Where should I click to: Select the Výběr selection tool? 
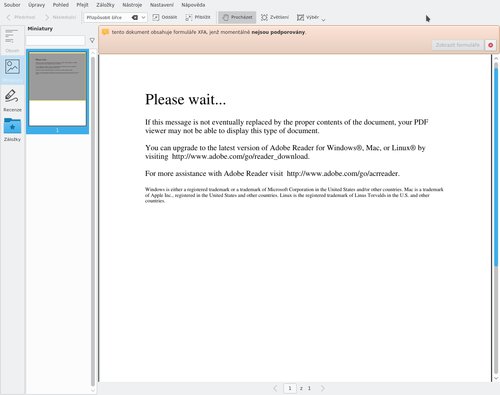[308, 17]
